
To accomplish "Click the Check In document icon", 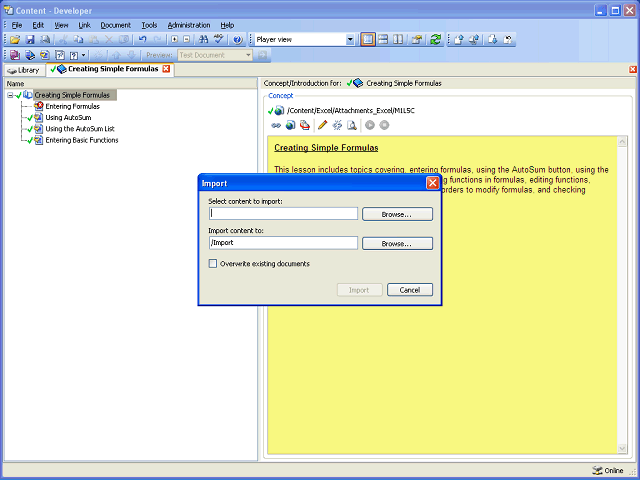I will point(458,40).
